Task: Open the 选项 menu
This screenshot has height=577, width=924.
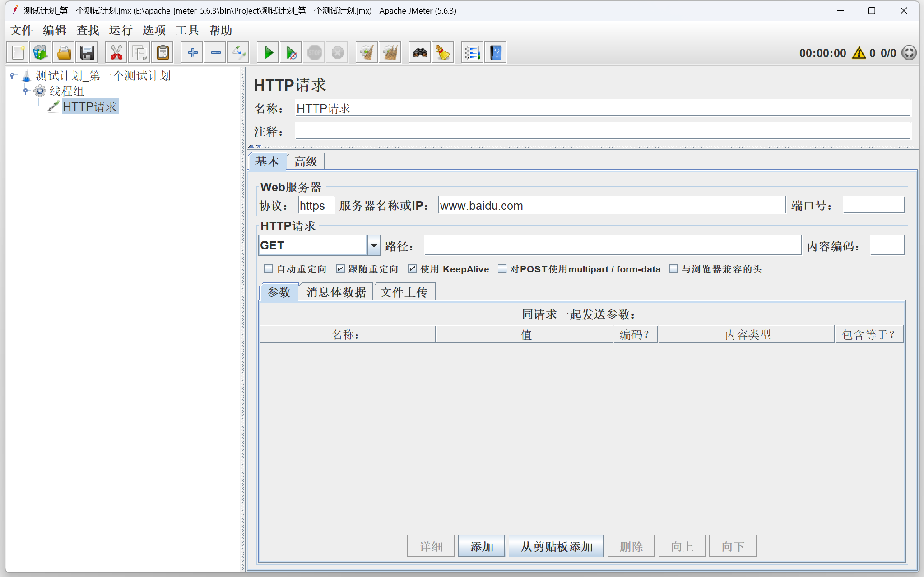Action: pyautogui.click(x=154, y=30)
